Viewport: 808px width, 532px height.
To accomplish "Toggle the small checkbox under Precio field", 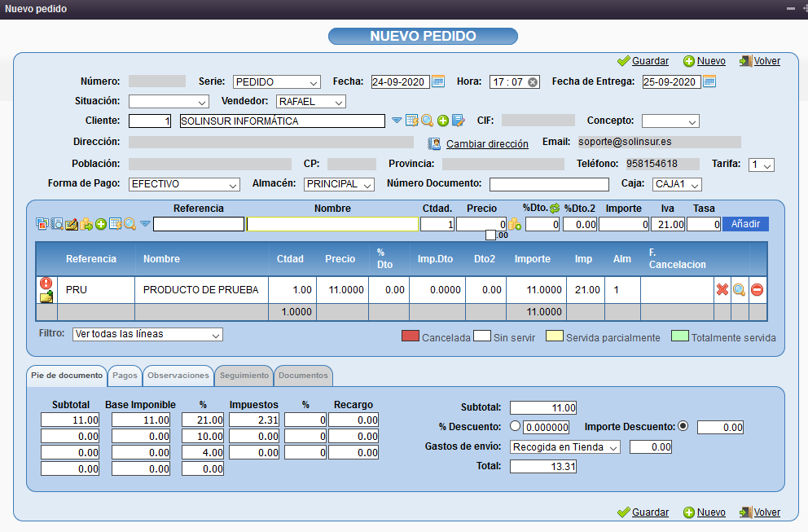I will pos(490,235).
